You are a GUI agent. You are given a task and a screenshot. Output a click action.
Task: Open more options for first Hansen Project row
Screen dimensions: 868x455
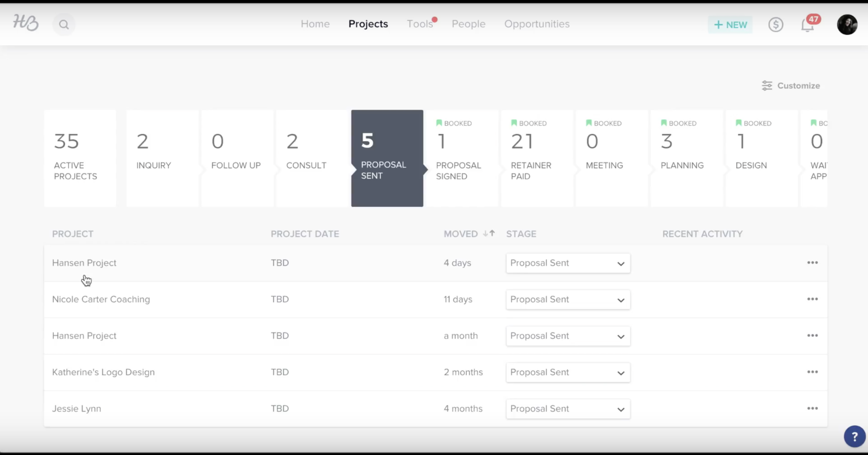coord(812,263)
